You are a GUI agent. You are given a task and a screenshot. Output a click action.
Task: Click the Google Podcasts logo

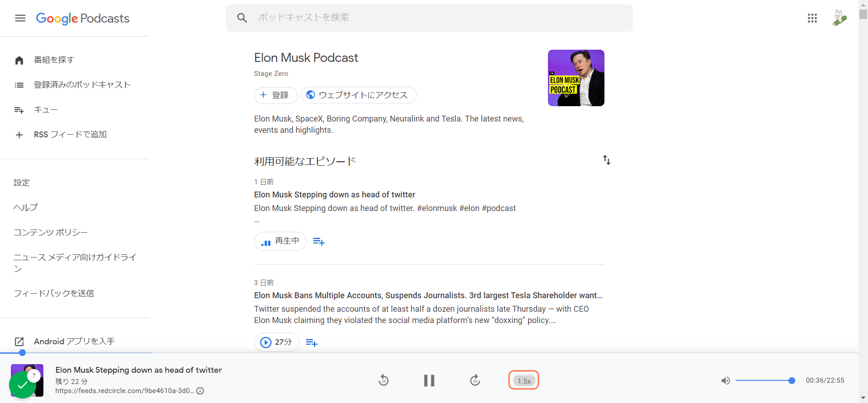(83, 19)
